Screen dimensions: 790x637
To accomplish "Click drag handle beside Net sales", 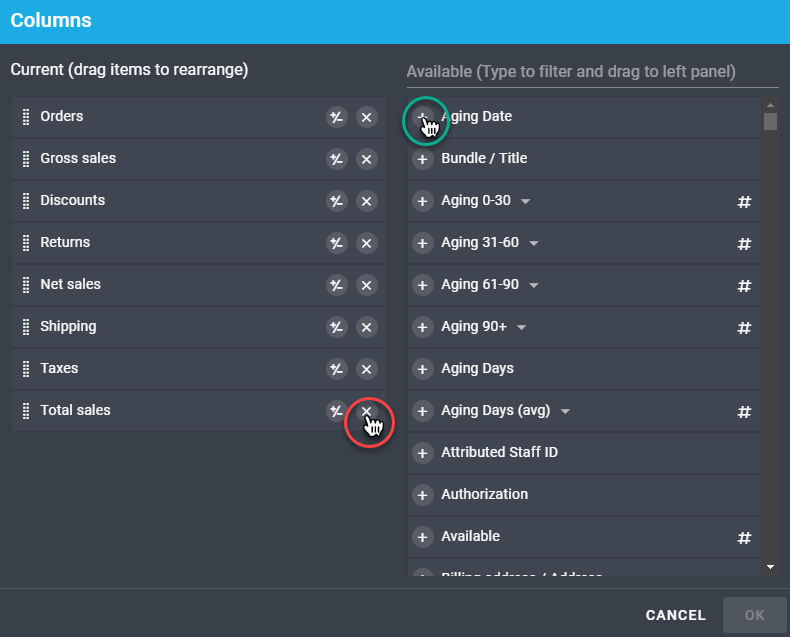I will click(26, 285).
